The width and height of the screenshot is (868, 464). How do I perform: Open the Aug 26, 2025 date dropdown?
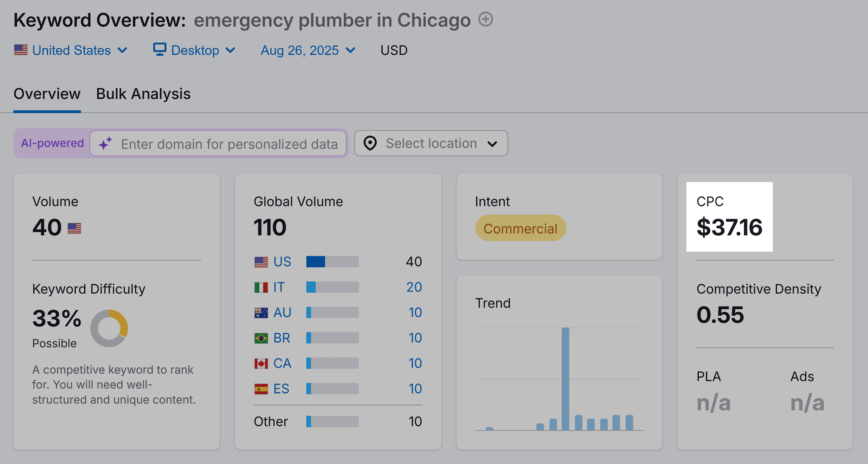[308, 50]
